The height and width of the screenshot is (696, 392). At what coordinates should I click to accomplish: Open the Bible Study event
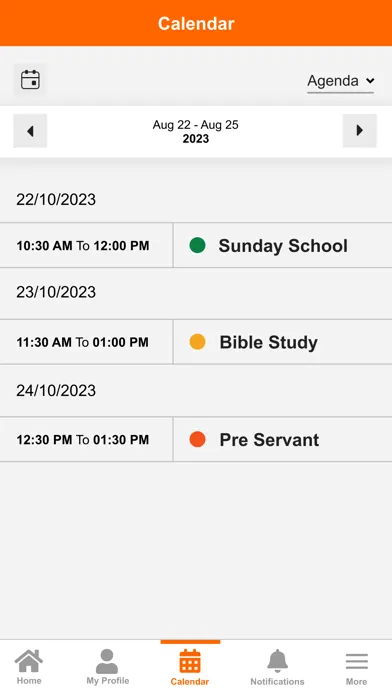[x=283, y=342]
